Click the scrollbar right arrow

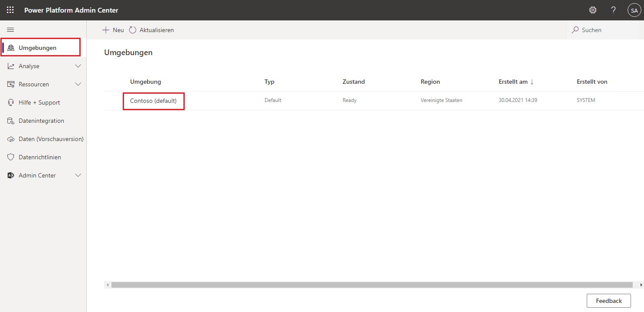(x=641, y=285)
